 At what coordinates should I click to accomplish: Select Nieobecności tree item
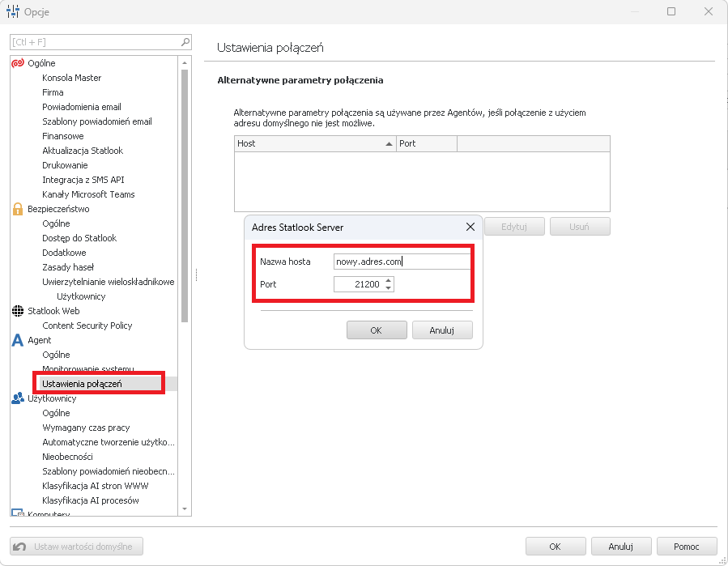[x=67, y=457]
